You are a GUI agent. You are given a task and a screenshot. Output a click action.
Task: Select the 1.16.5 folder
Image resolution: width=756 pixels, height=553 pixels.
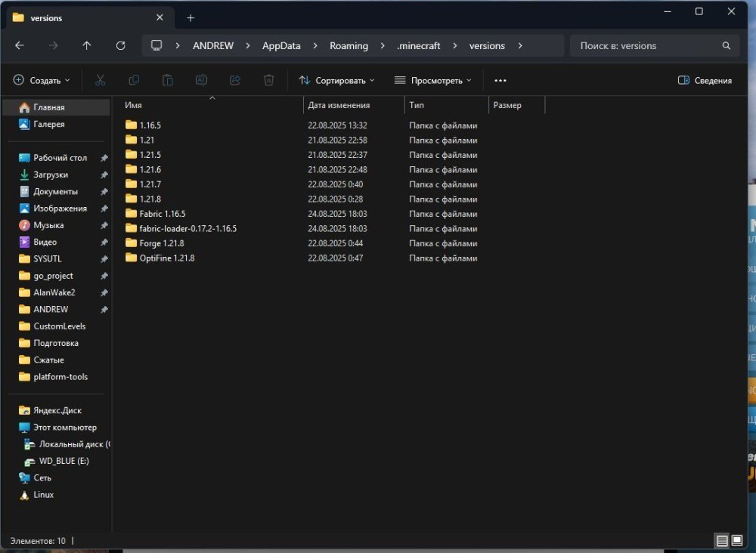(143, 125)
